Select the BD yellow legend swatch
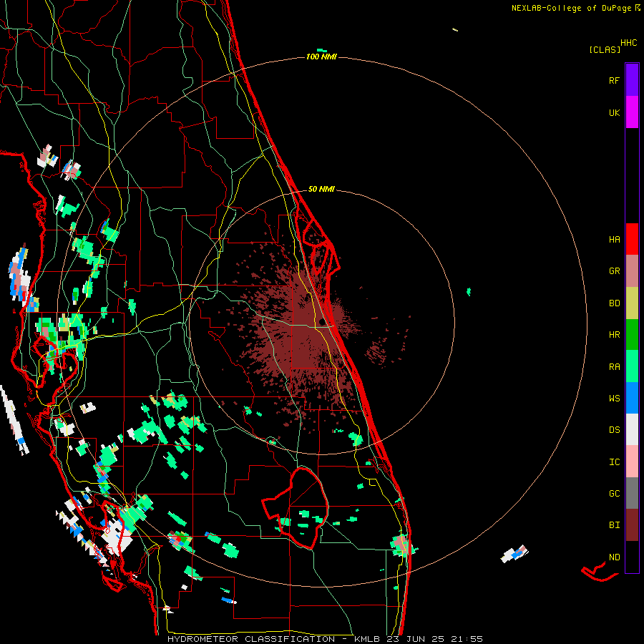644x644 pixels. [x=632, y=303]
